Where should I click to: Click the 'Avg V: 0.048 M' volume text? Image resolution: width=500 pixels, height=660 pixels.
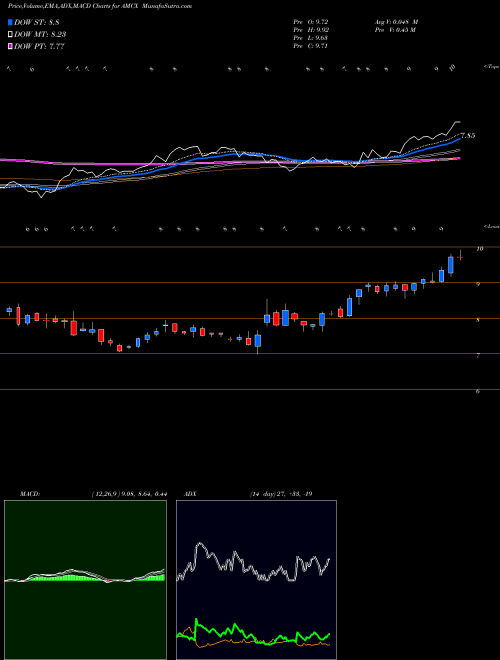click(396, 22)
